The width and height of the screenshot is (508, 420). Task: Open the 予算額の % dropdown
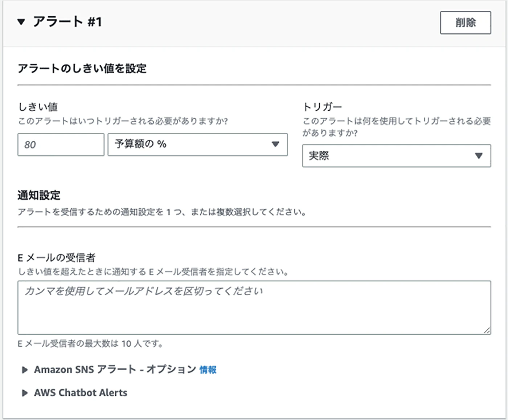(198, 144)
